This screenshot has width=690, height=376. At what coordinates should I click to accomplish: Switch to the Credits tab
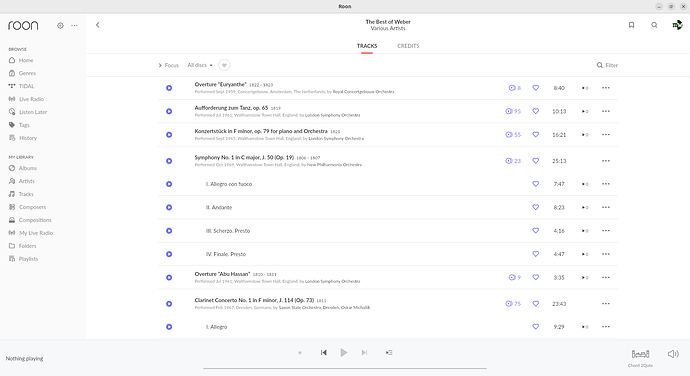408,46
